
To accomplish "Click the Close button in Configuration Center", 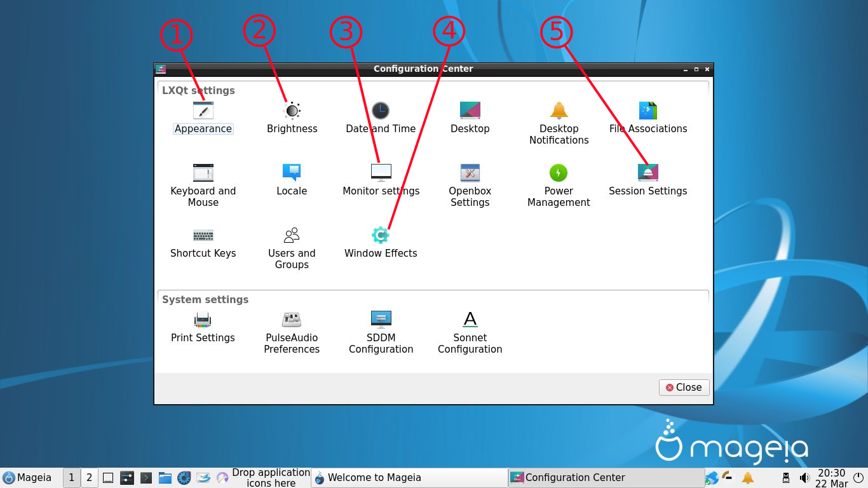I will [684, 387].
